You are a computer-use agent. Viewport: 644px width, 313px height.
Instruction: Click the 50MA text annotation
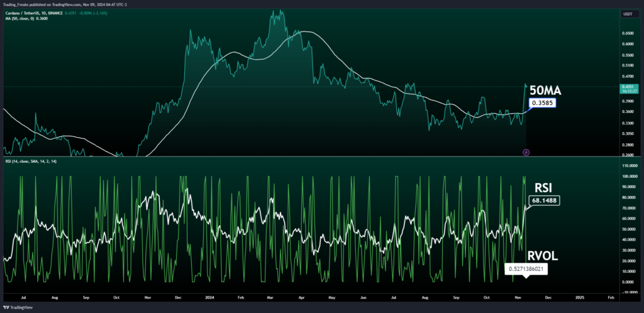point(546,91)
